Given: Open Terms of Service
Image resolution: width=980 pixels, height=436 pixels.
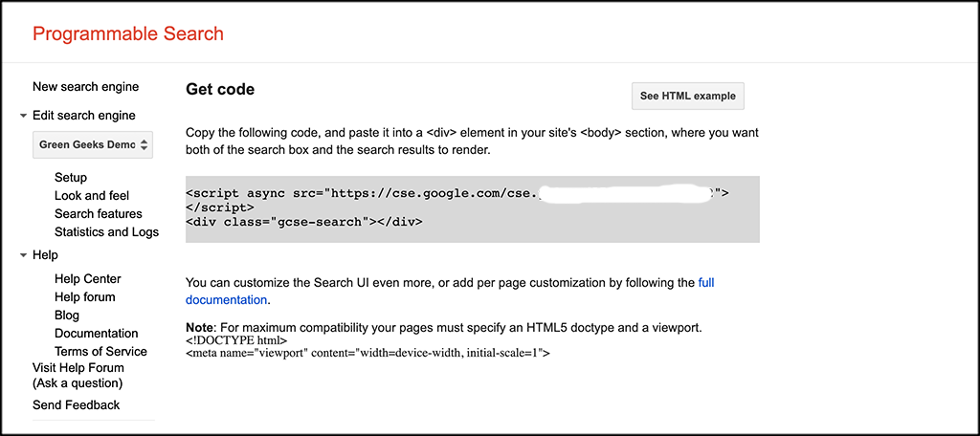Looking at the screenshot, I should (100, 351).
